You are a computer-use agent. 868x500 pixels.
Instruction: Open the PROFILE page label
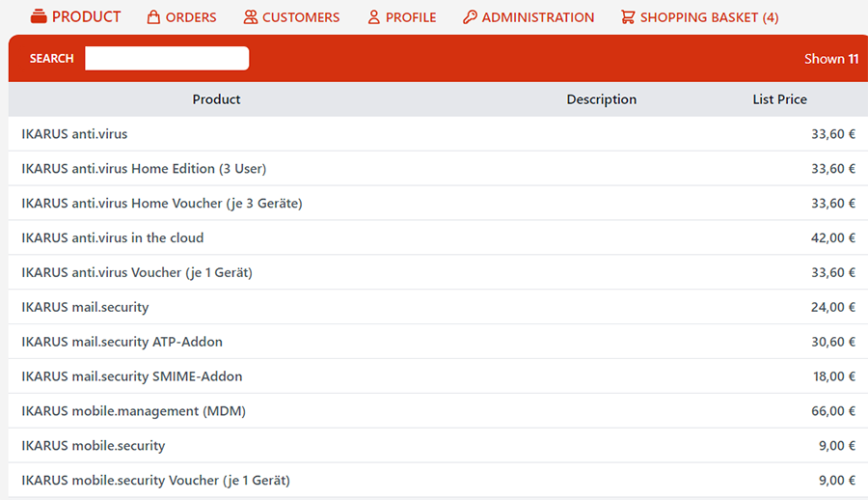point(411,17)
